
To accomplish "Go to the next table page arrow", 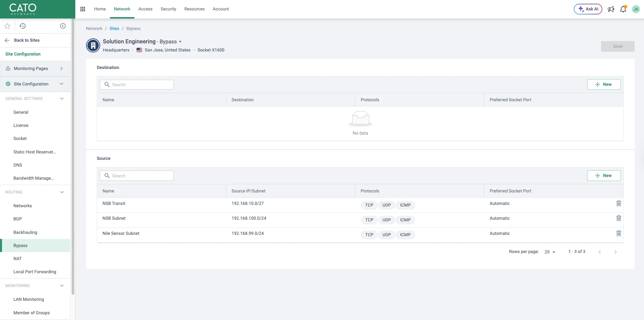I will [615, 252].
